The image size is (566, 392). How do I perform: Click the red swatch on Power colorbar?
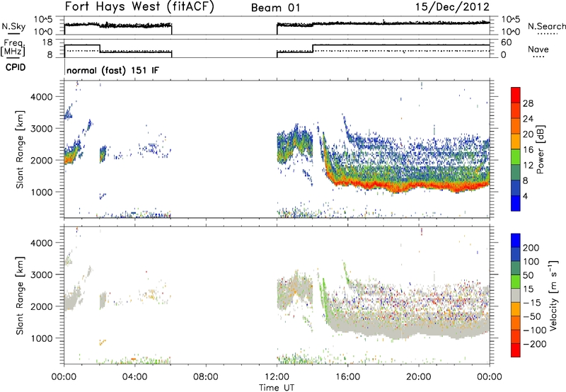[516, 95]
